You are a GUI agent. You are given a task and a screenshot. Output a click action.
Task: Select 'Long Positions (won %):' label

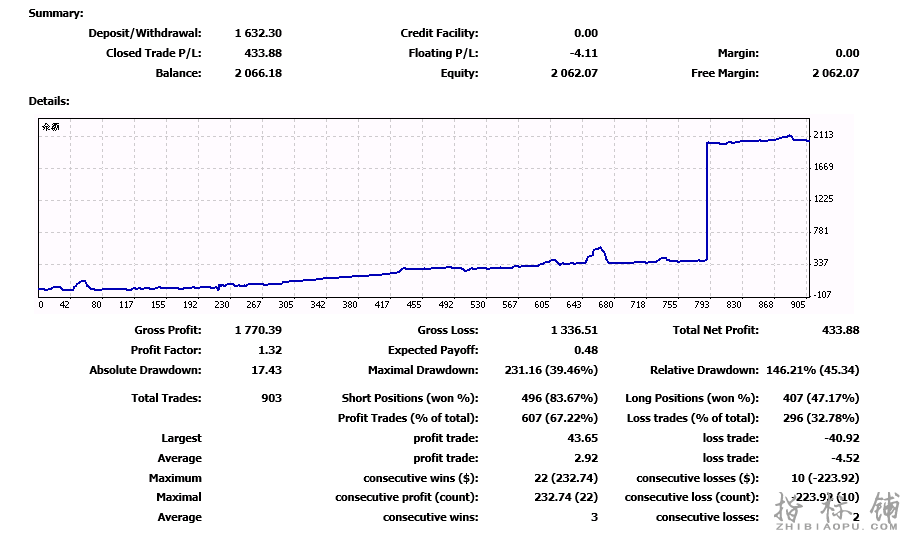(692, 398)
